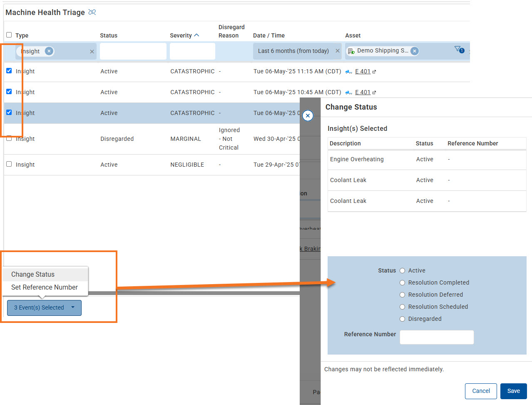Toggle the select-all Type checkbox

click(9, 35)
